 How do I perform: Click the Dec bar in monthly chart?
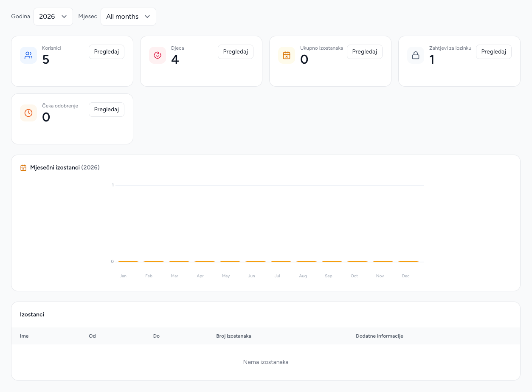[408, 262]
